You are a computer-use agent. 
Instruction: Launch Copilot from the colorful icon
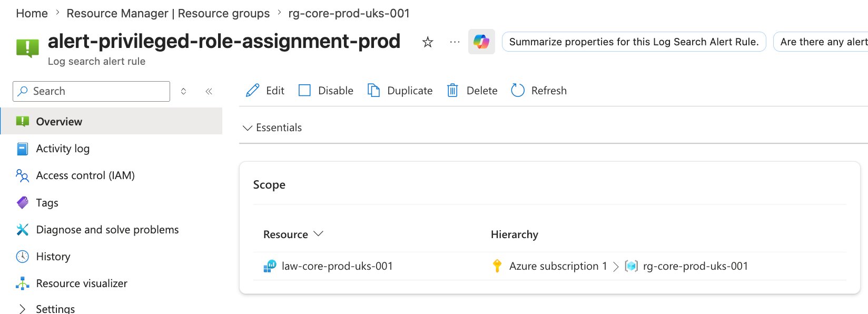pos(481,42)
